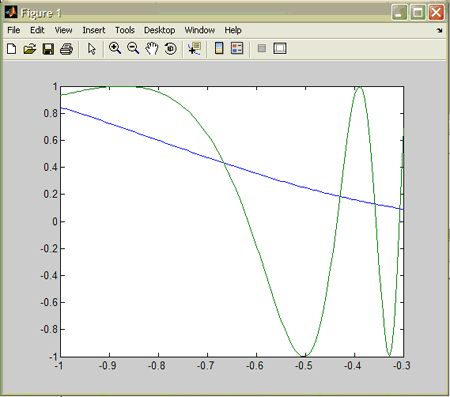Enable the Data Cursor tool

tap(194, 49)
